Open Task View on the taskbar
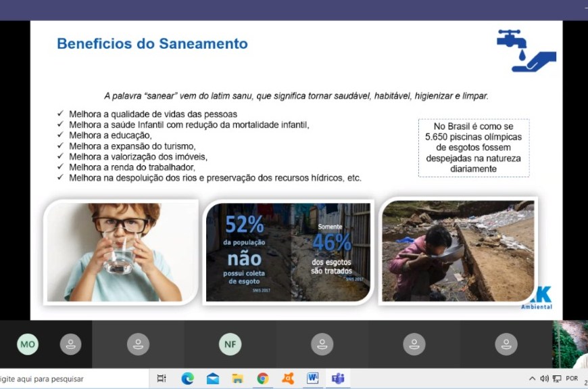Image resolution: width=588 pixels, height=389 pixels. tap(162, 379)
